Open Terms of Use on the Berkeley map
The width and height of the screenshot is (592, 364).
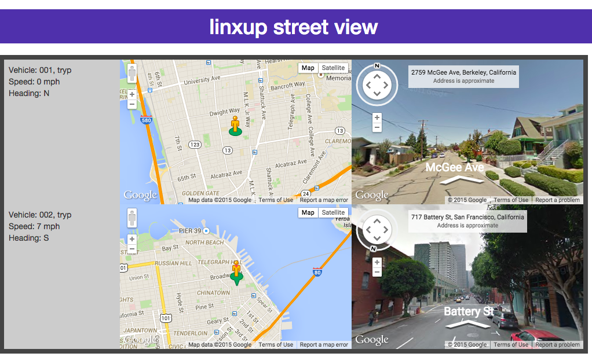pos(276,200)
